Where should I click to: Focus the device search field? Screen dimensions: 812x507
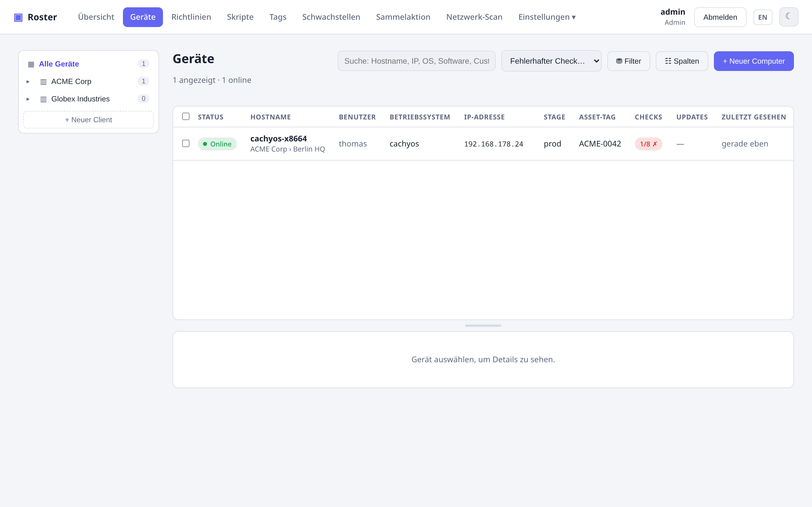(x=416, y=61)
